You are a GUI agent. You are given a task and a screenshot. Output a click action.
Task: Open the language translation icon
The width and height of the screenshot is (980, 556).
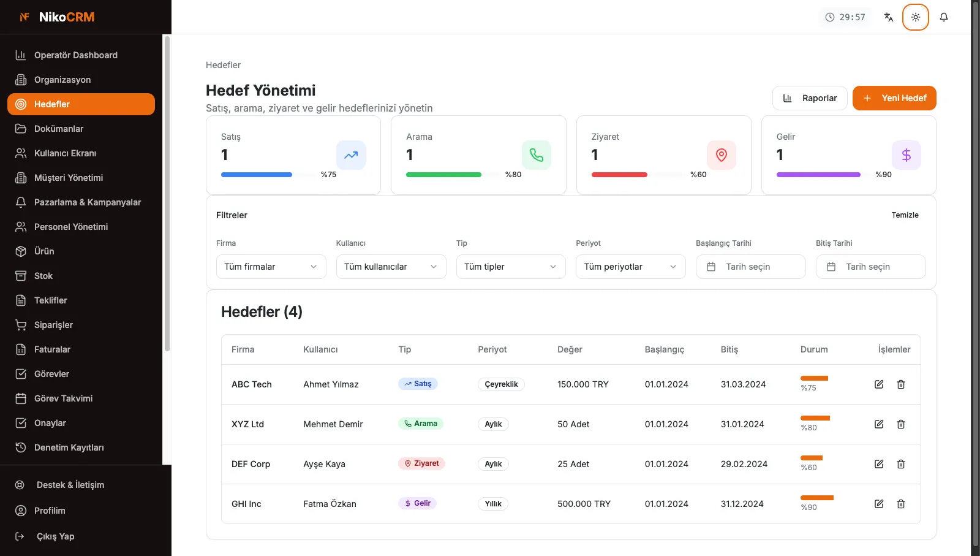[x=889, y=17]
